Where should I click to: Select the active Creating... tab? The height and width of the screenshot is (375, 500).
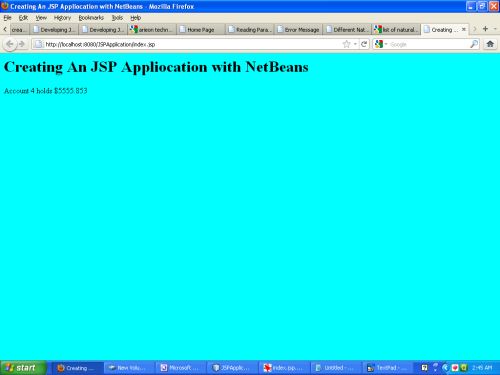coord(445,30)
